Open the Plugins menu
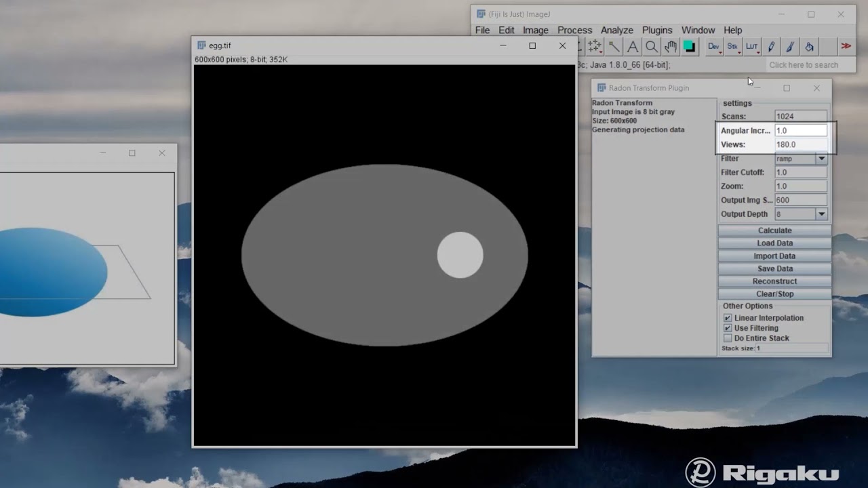 pyautogui.click(x=656, y=30)
